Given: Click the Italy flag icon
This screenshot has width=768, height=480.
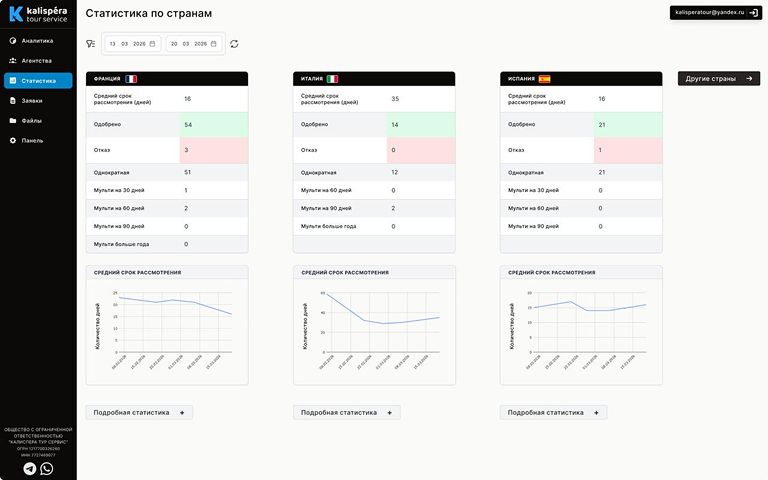Looking at the screenshot, I should 332,79.
